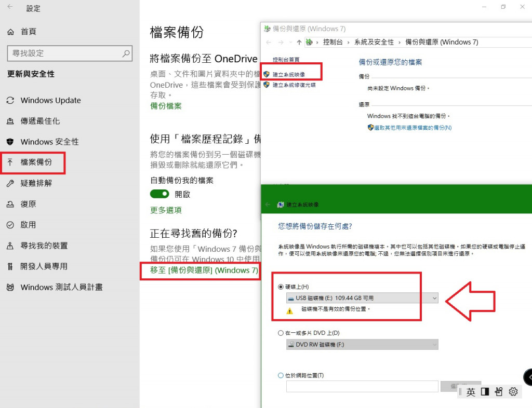Open 更多選項 link
532x408 pixels.
point(166,210)
